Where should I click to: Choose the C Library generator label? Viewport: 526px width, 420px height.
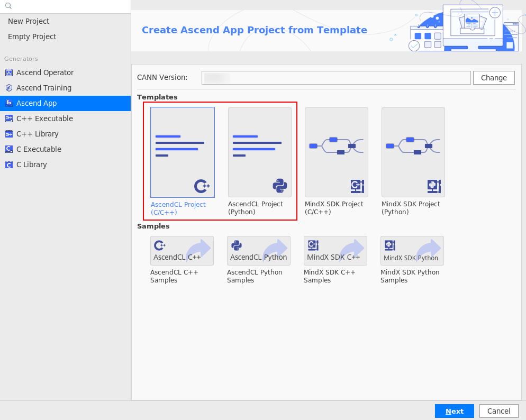pyautogui.click(x=32, y=165)
